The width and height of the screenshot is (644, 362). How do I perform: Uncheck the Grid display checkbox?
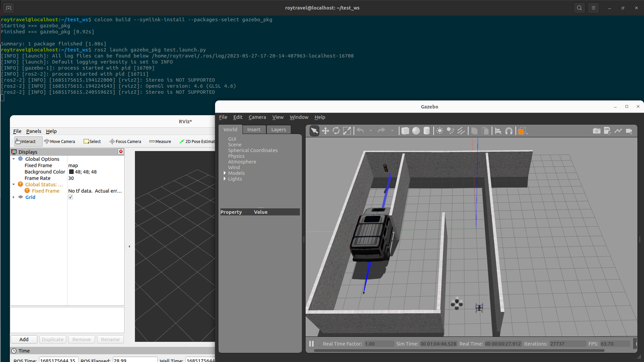click(x=71, y=197)
